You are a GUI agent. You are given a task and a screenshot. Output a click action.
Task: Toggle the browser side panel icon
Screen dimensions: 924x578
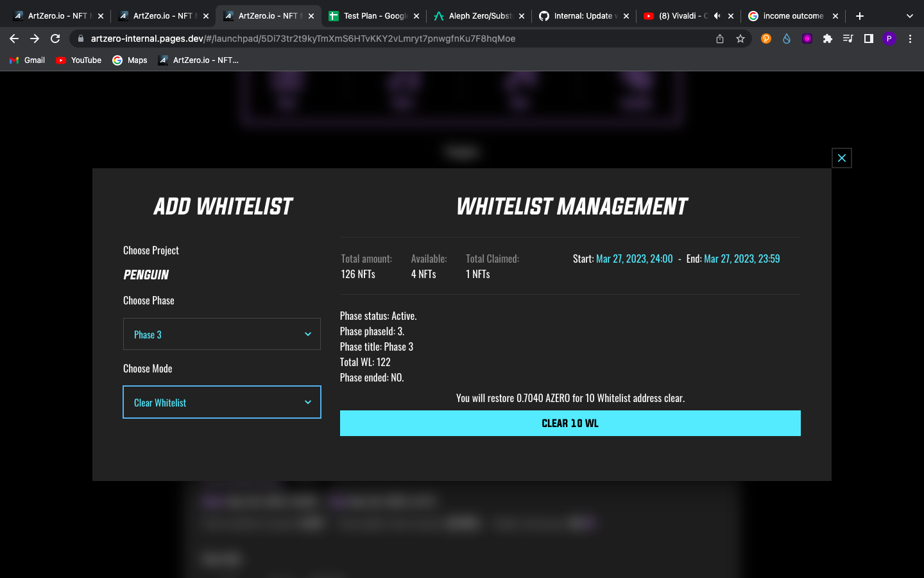point(868,39)
